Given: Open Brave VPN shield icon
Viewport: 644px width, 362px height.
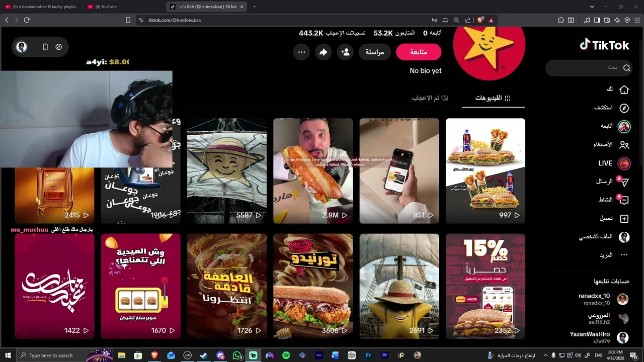Looking at the screenshot, I should pyautogui.click(x=627, y=20).
